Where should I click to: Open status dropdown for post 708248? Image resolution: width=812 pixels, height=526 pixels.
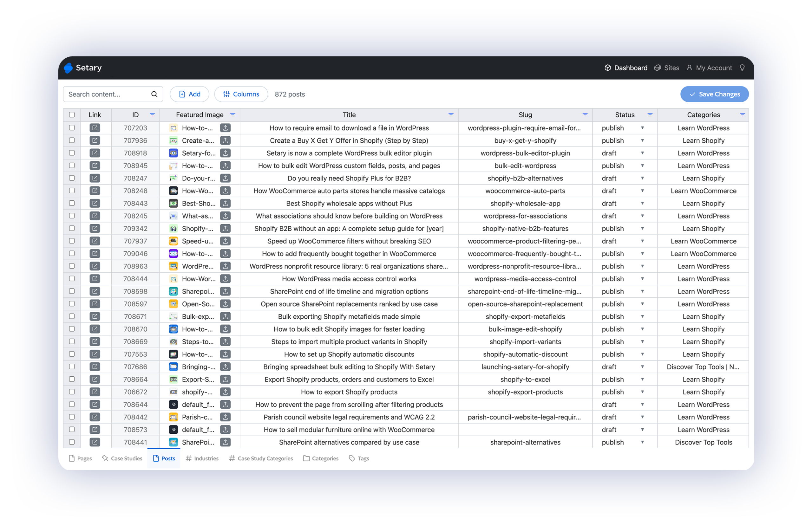tap(642, 191)
